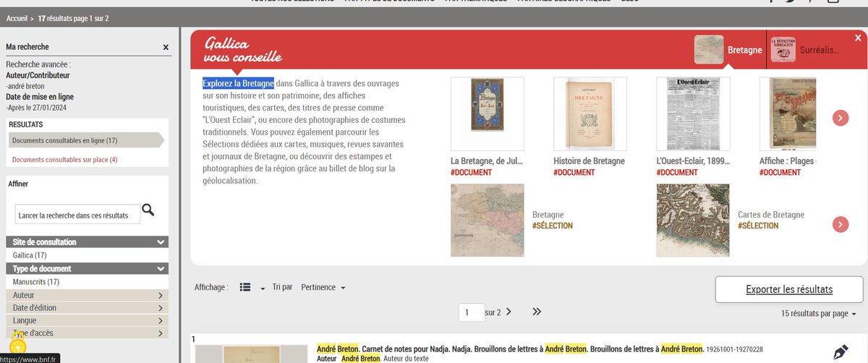The width and height of the screenshot is (868, 363).
Task: Go to the next results page arrow
Action: (x=509, y=312)
